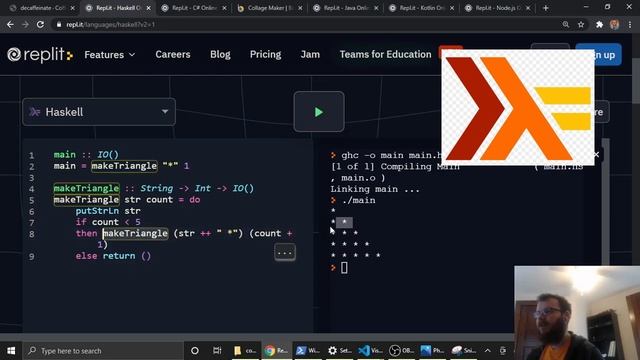Image resolution: width=640 pixels, height=360 pixels.
Task: Open the Chrome taskbar icon
Action: (x=276, y=351)
